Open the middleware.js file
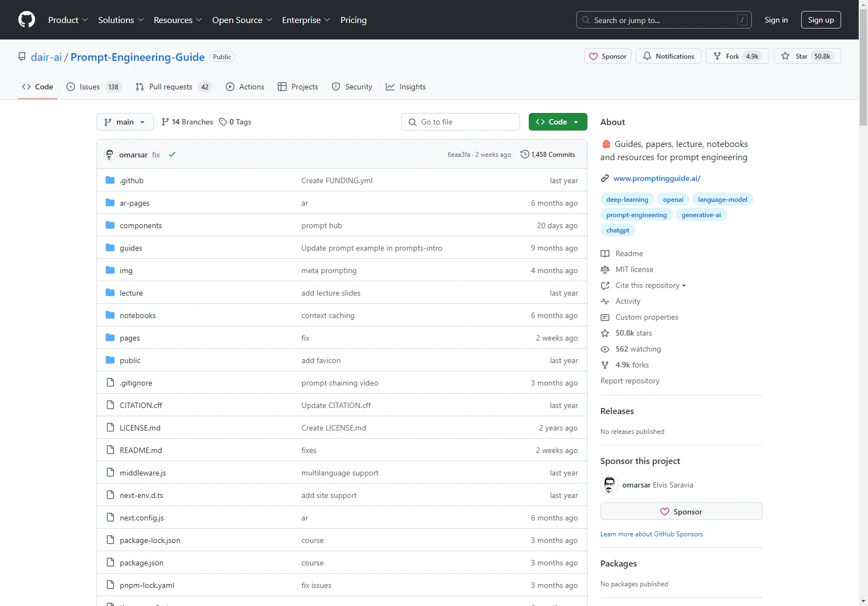Image resolution: width=868 pixels, height=606 pixels. tap(143, 473)
